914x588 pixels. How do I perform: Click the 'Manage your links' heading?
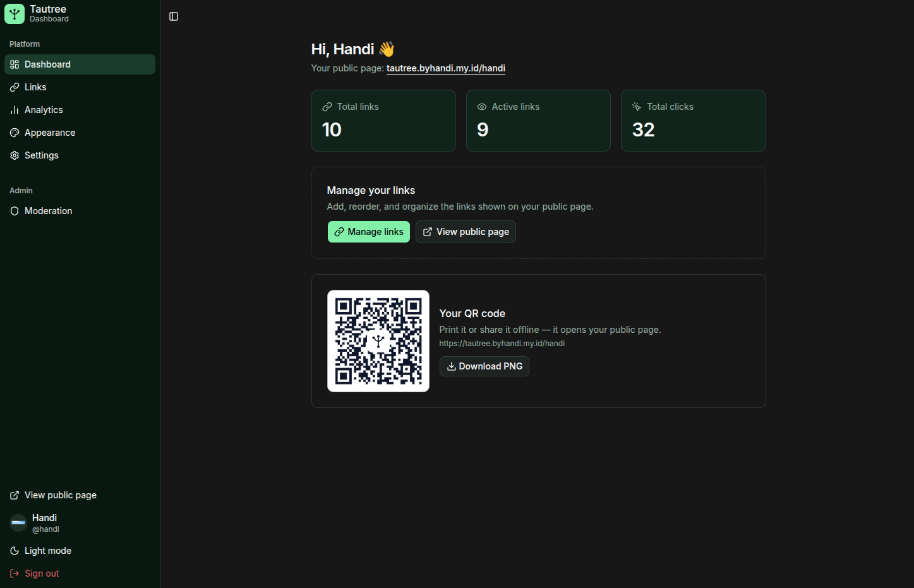pyautogui.click(x=371, y=190)
